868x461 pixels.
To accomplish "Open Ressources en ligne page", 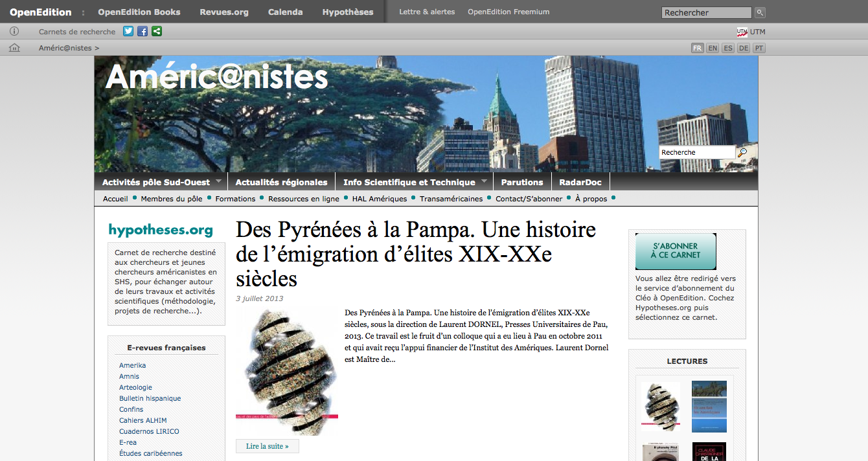I will point(304,199).
